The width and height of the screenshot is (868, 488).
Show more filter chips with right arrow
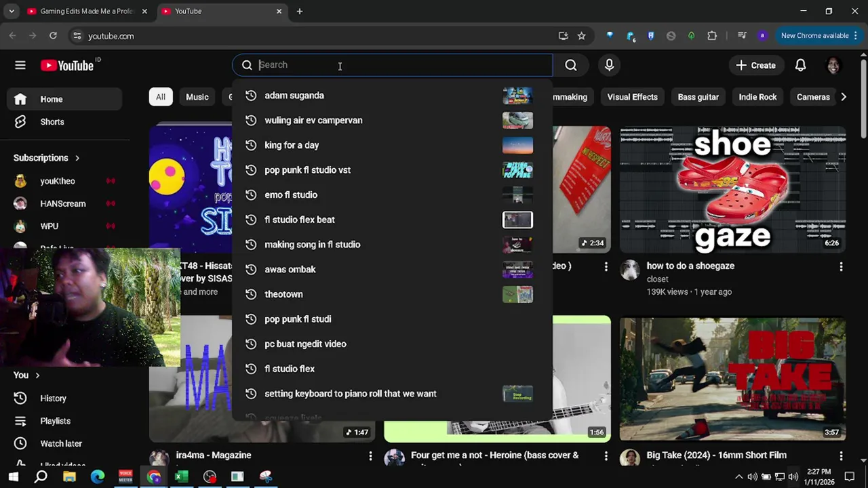pyautogui.click(x=844, y=97)
